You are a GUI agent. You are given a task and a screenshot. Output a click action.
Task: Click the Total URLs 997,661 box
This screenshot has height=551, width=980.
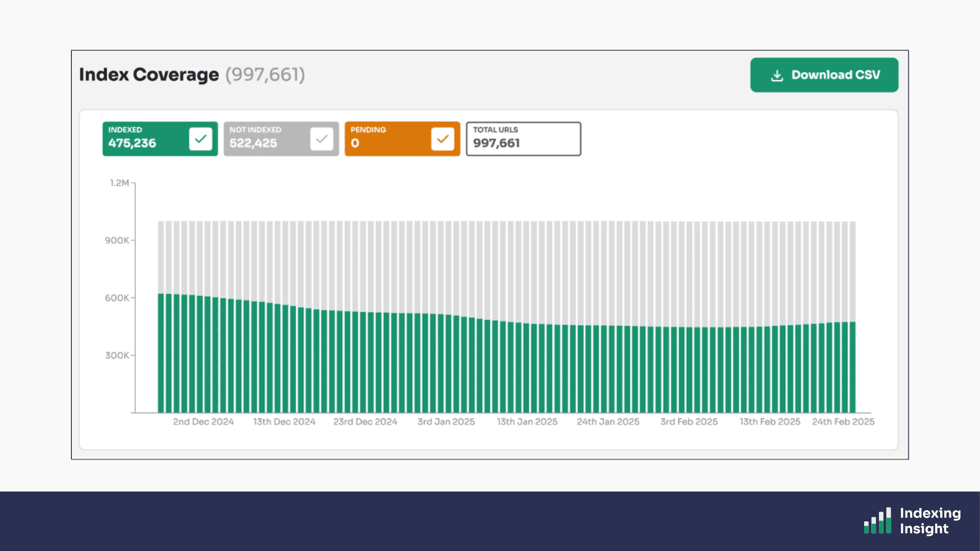click(x=523, y=139)
